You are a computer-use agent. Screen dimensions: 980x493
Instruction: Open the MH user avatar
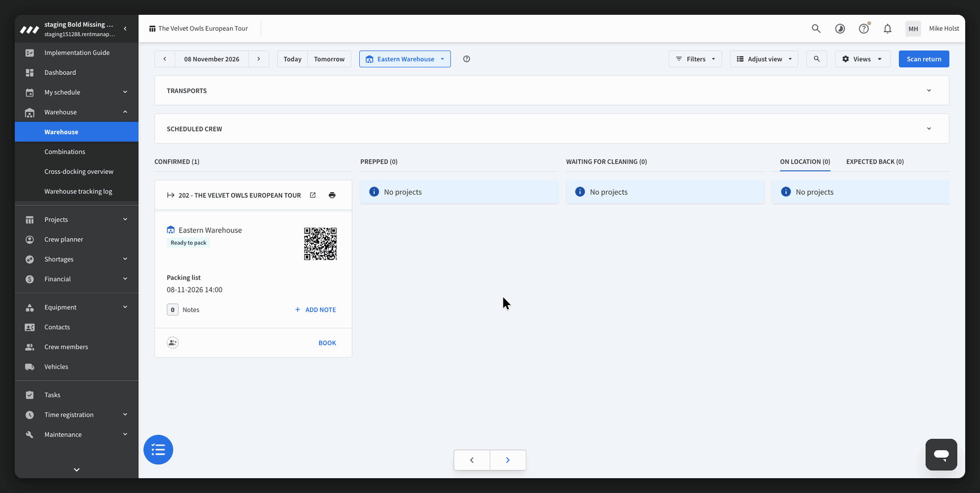click(x=913, y=29)
